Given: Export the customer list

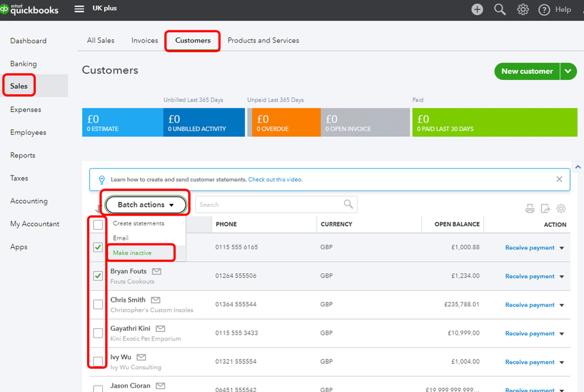Looking at the screenshot, I should tap(545, 209).
